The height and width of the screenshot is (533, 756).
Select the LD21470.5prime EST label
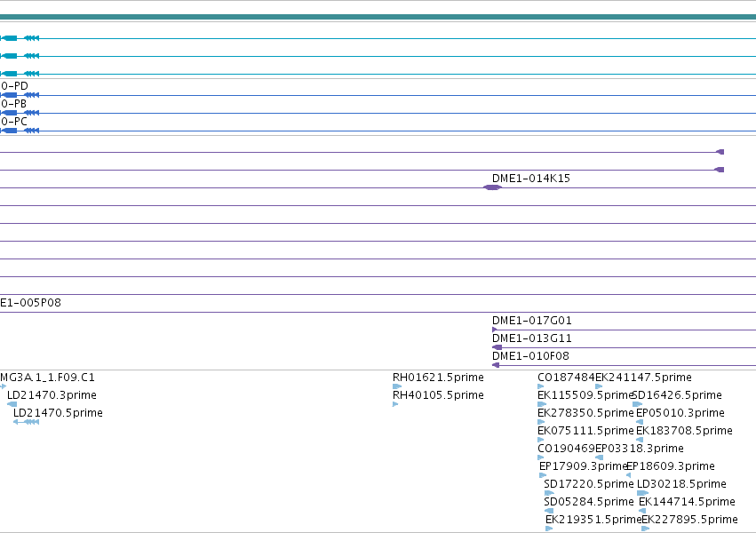click(x=58, y=413)
